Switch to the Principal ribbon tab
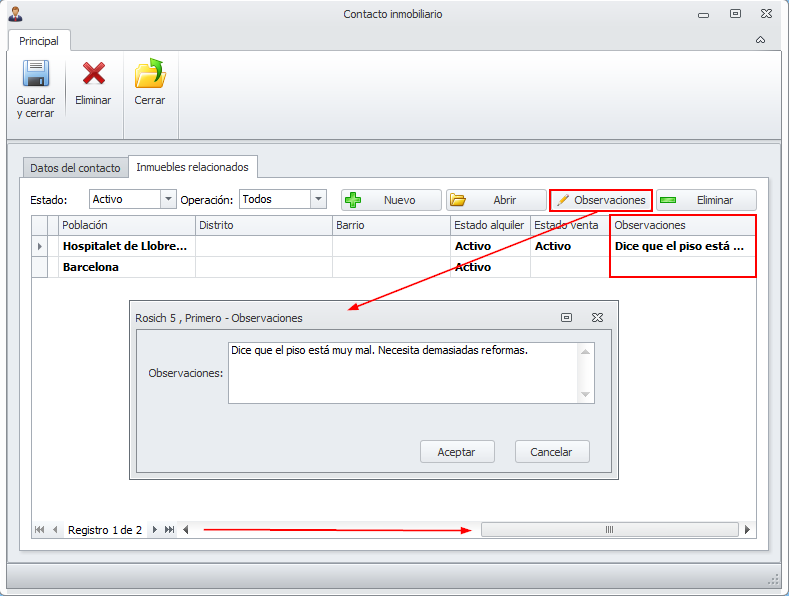The height and width of the screenshot is (597, 790). [39, 41]
